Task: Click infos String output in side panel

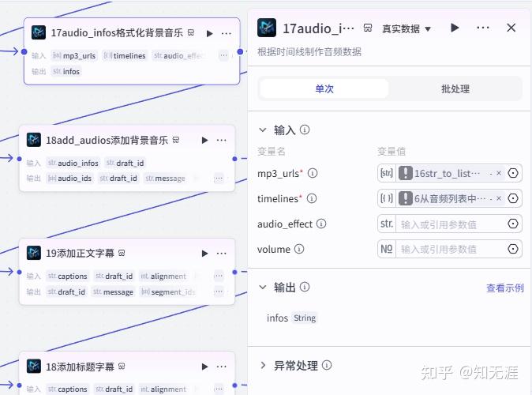Action: (x=291, y=318)
